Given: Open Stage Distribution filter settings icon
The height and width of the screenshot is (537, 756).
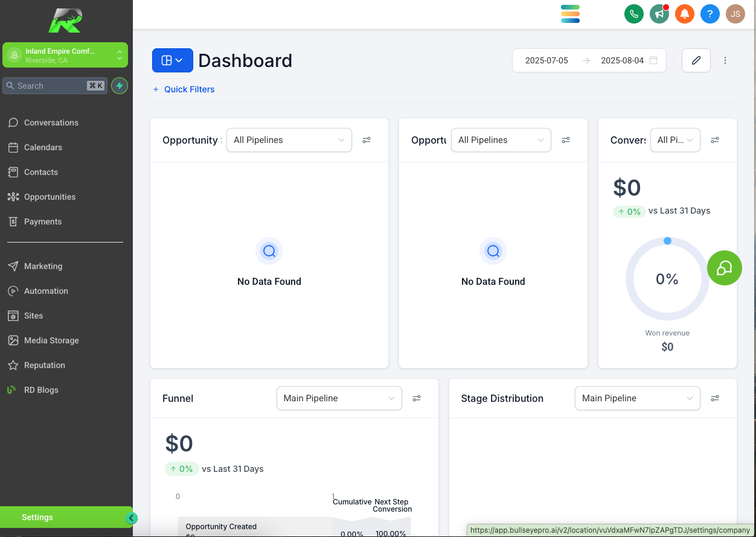Looking at the screenshot, I should click(x=715, y=398).
